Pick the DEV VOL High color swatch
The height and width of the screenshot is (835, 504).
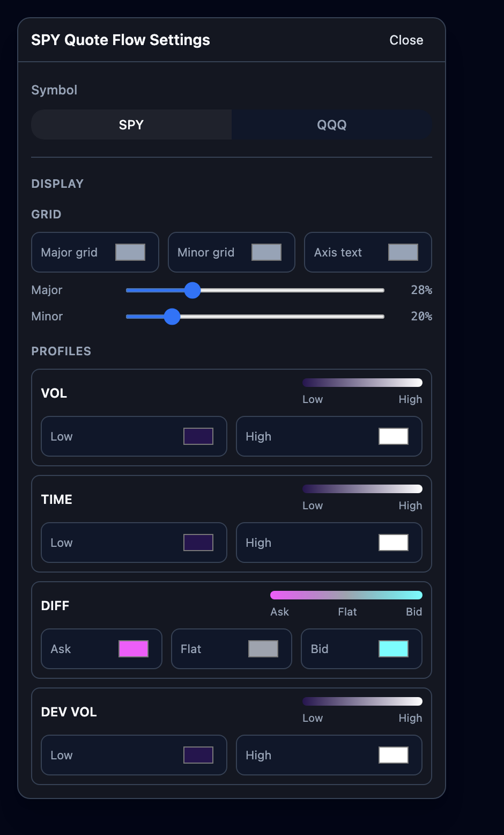pyautogui.click(x=394, y=755)
